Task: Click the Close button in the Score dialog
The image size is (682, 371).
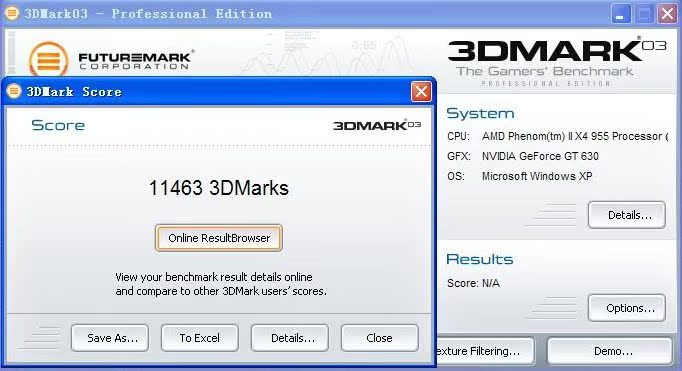Action: 379,338
